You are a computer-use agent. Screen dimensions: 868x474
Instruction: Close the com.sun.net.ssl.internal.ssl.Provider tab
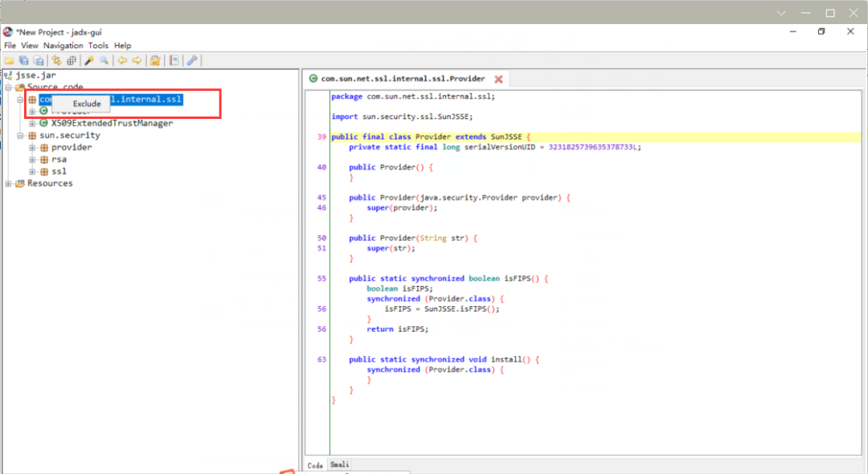pos(498,79)
